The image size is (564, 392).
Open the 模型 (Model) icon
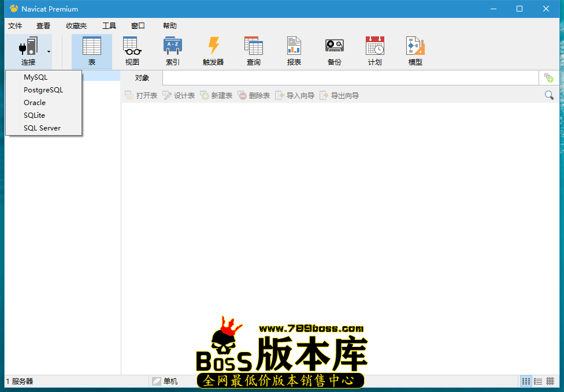(x=415, y=51)
